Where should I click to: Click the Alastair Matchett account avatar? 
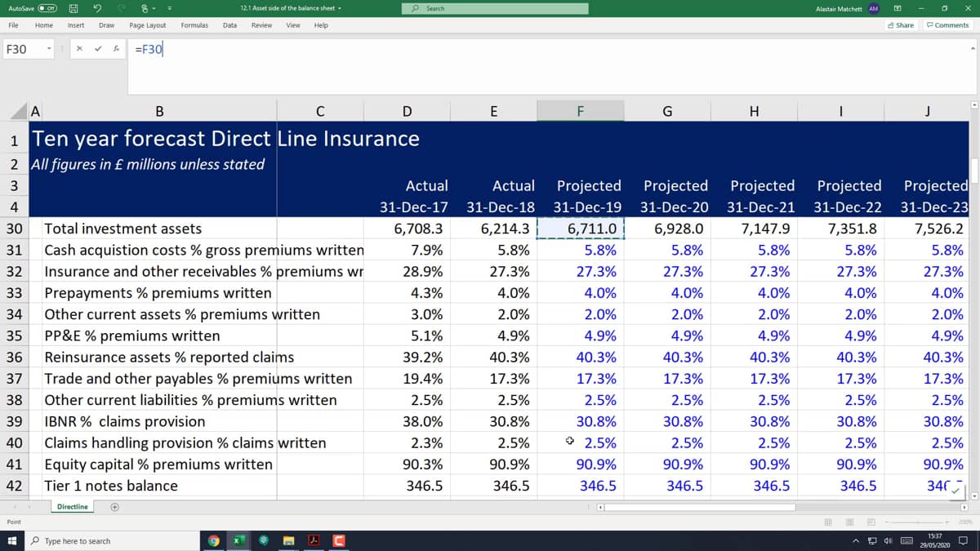[x=873, y=8]
